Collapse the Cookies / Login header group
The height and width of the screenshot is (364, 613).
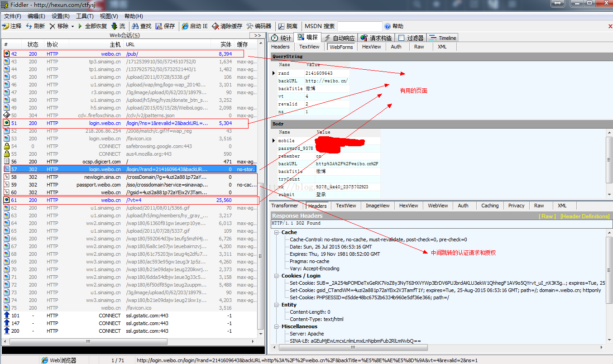coord(277,276)
